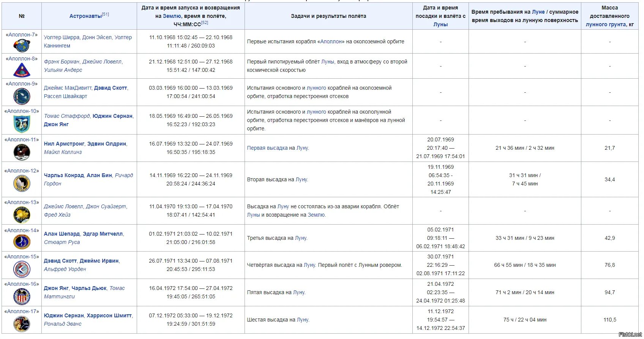This screenshot has width=644, height=339.
Task: Open Алан Шепард astronaut link
Action: click(x=62, y=234)
